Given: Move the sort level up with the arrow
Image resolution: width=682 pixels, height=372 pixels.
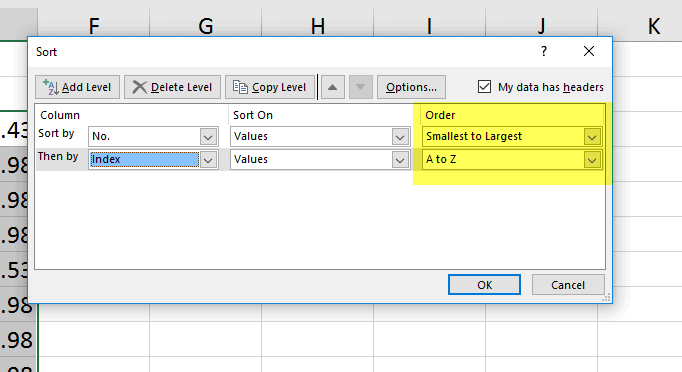Looking at the screenshot, I should [333, 87].
